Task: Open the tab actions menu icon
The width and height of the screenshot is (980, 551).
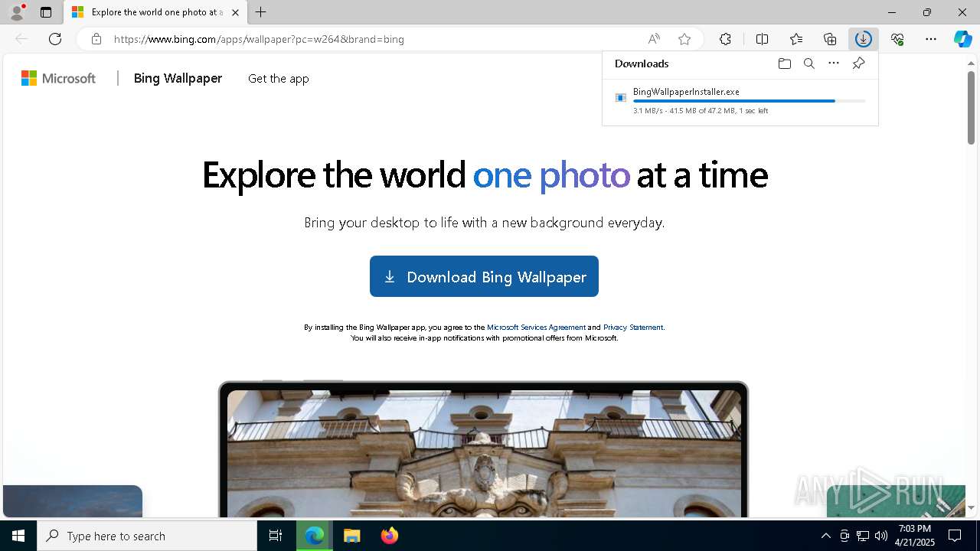Action: pyautogui.click(x=46, y=12)
